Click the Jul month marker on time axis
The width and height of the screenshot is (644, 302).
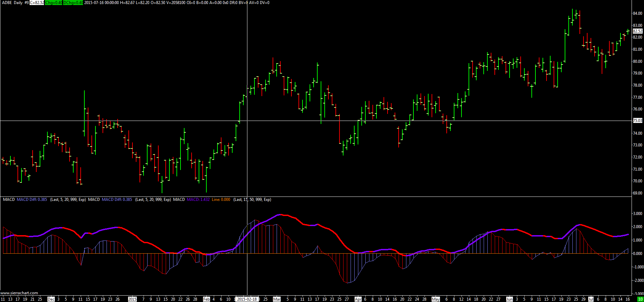(x=591, y=299)
